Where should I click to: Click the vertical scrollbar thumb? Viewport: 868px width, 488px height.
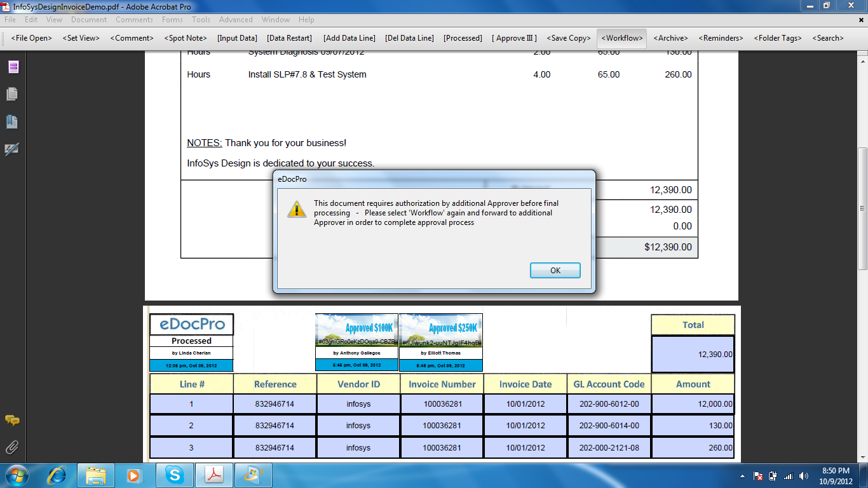(x=862, y=208)
